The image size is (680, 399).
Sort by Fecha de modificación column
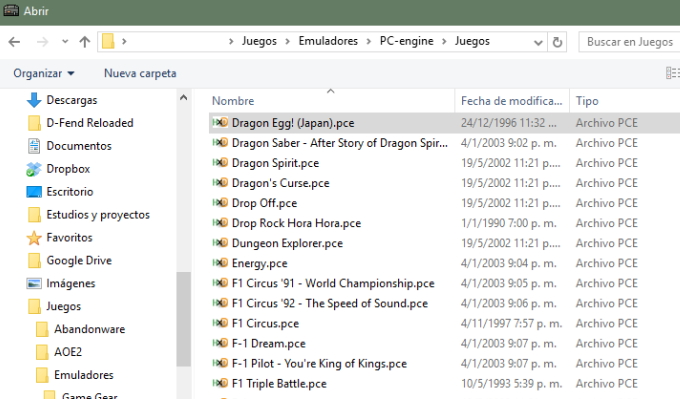[512, 101]
